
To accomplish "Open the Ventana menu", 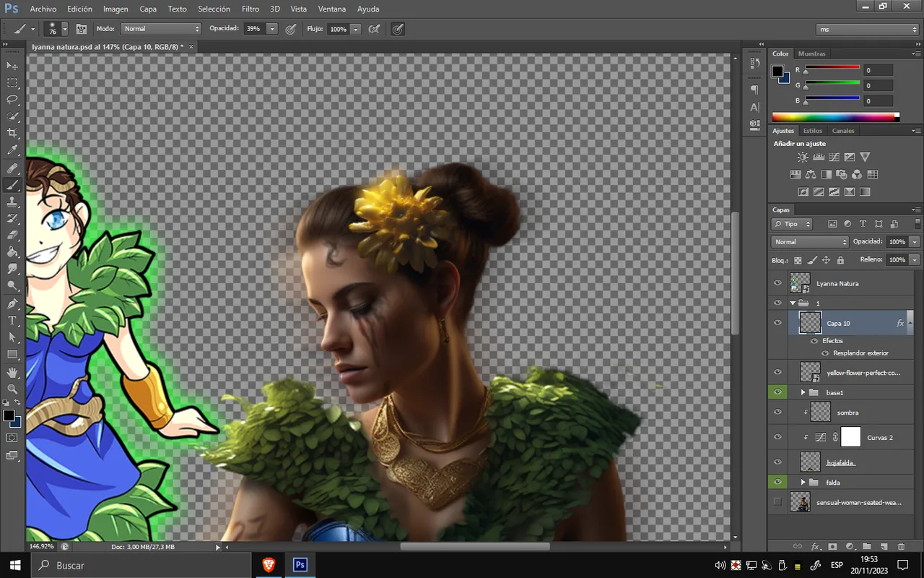I will (x=332, y=9).
